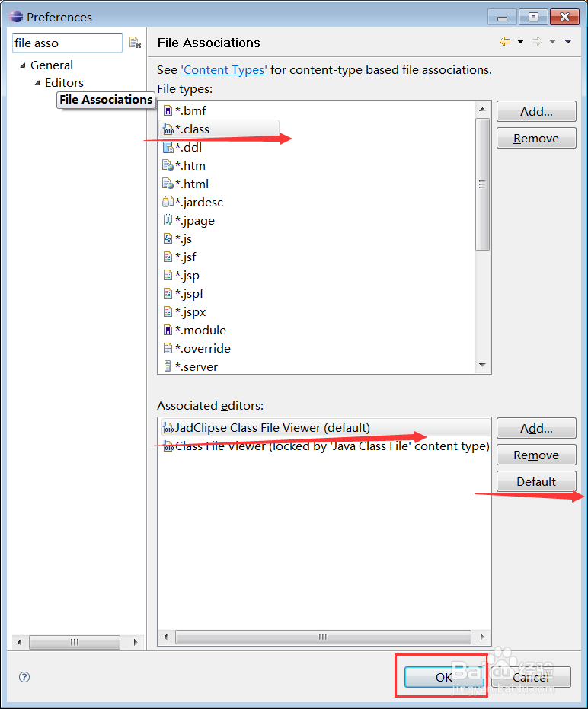The height and width of the screenshot is (709, 588).
Task: Select the *.override entry text
Action: [x=203, y=349]
